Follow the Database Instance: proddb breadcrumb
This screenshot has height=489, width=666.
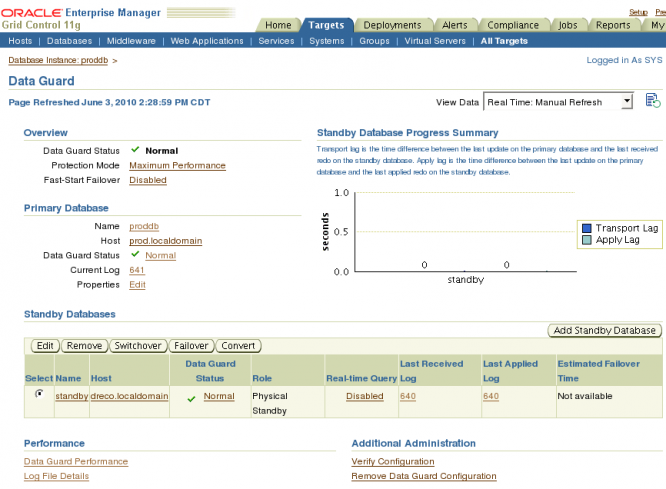click(x=58, y=60)
